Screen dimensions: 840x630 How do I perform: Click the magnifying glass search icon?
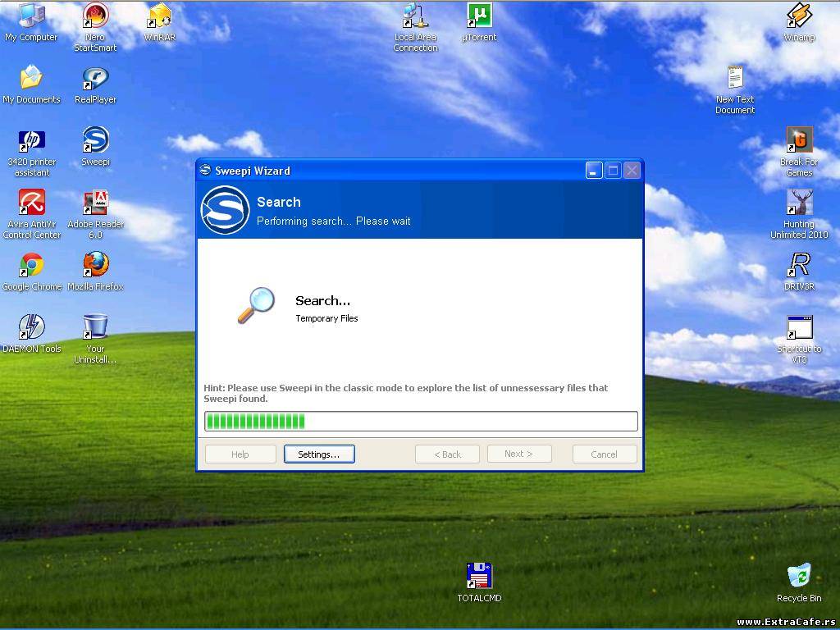point(256,305)
